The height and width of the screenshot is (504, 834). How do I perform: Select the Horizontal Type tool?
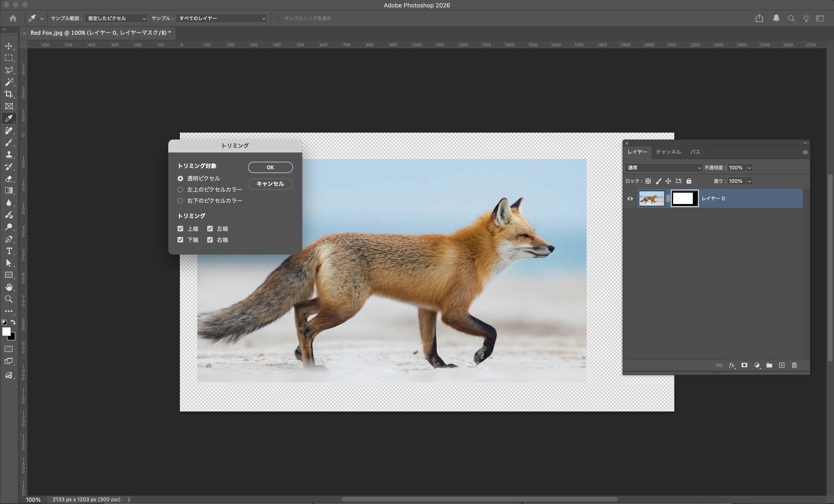[x=9, y=251]
